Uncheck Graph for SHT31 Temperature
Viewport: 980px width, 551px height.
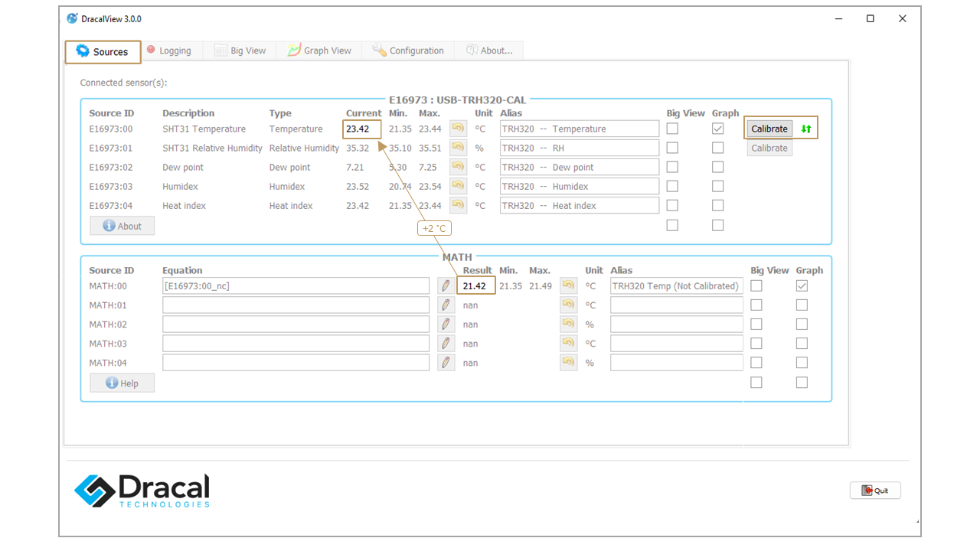[717, 129]
